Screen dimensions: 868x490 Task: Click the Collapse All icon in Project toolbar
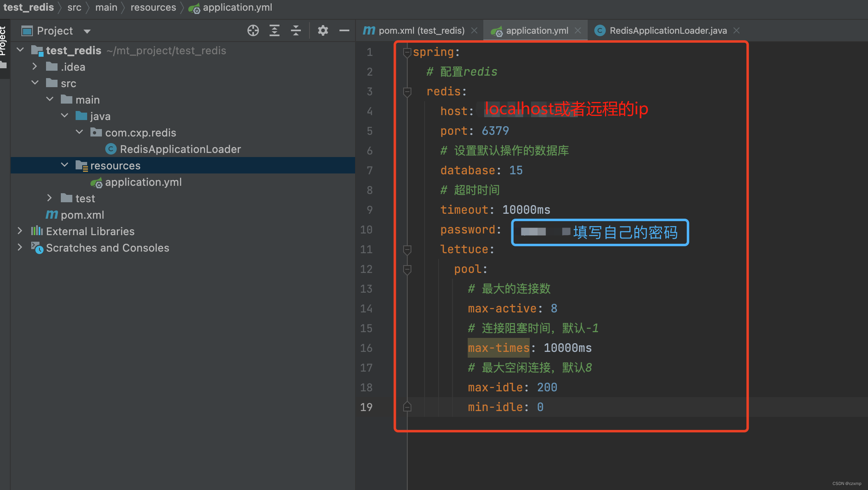(x=296, y=30)
